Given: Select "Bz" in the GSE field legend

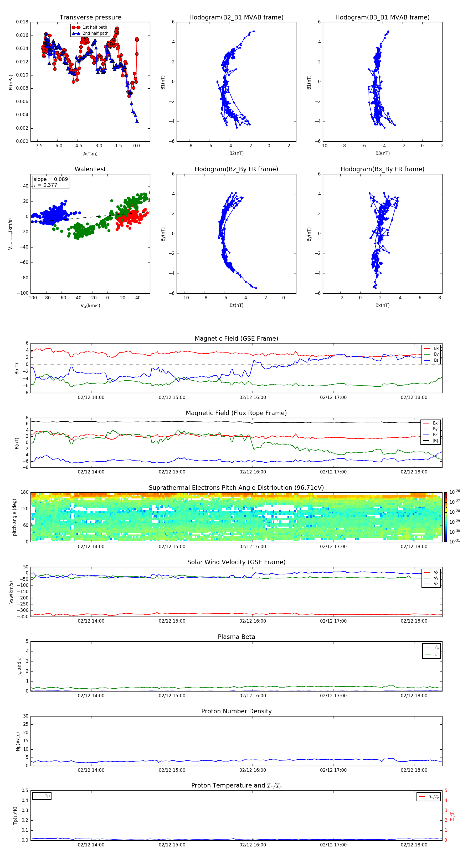Looking at the screenshot, I should [431, 360].
